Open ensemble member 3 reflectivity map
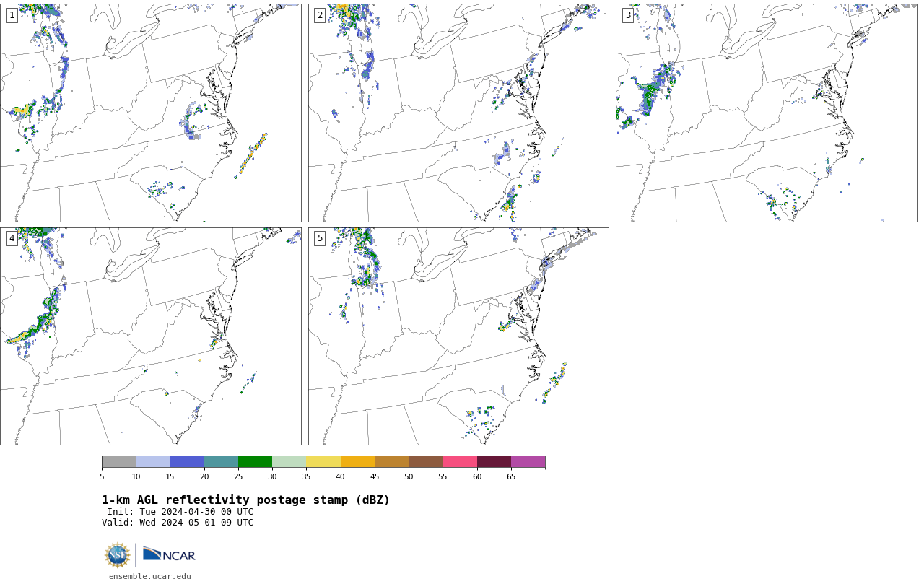This screenshot has height=584, width=924. (x=766, y=113)
